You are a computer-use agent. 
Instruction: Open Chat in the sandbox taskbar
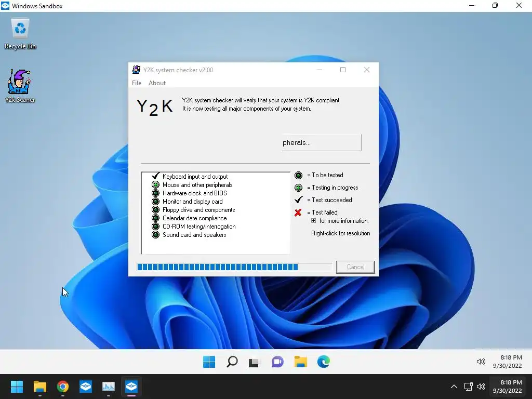pos(277,362)
